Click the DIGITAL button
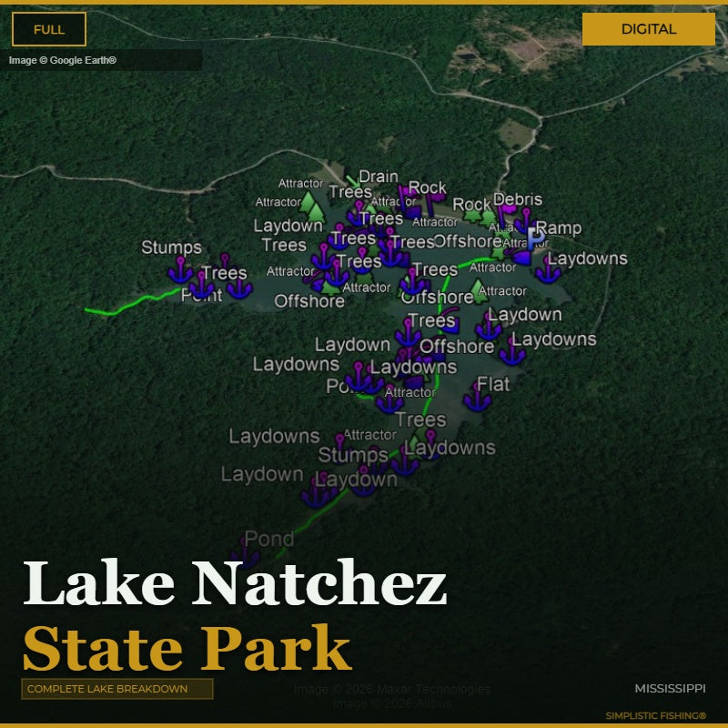This screenshot has width=728, height=728. coord(648,29)
